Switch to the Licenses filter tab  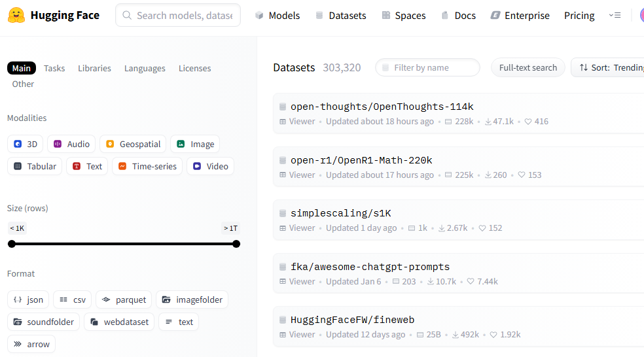point(194,68)
